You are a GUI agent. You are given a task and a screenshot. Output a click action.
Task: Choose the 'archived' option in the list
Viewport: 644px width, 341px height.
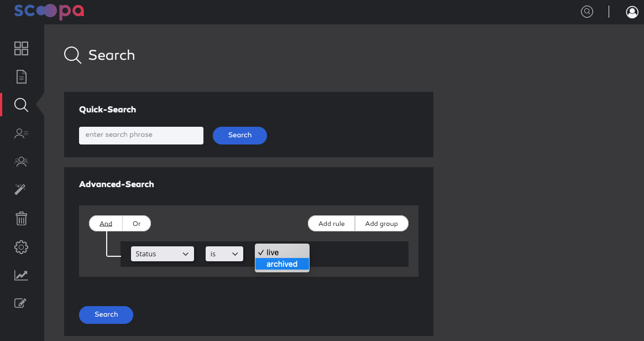[282, 264]
